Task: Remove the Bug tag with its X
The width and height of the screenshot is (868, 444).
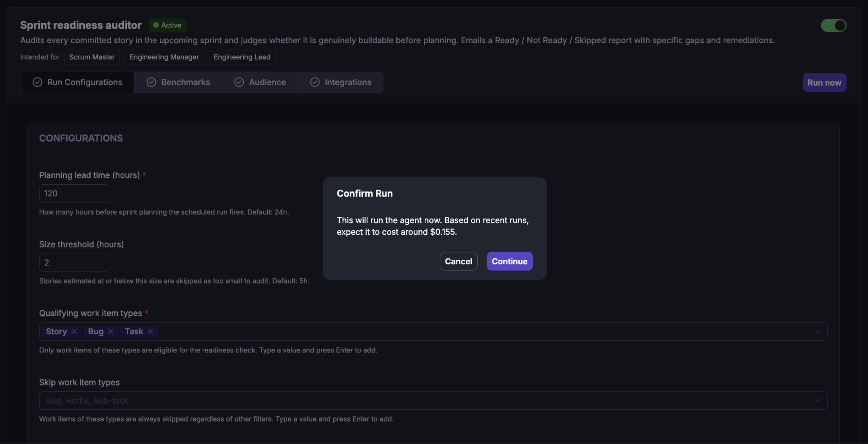Action: (x=111, y=331)
